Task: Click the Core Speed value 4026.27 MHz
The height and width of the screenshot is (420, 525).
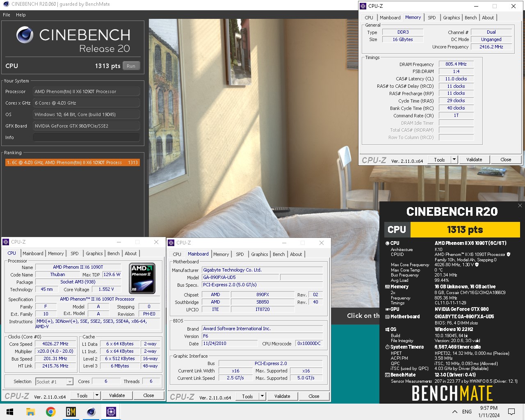Action: 55,344
